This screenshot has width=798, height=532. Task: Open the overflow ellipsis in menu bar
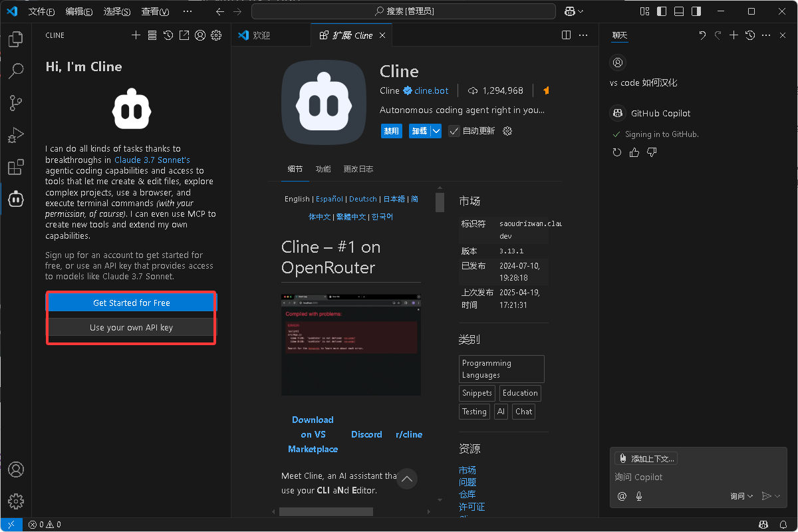pyautogui.click(x=187, y=11)
